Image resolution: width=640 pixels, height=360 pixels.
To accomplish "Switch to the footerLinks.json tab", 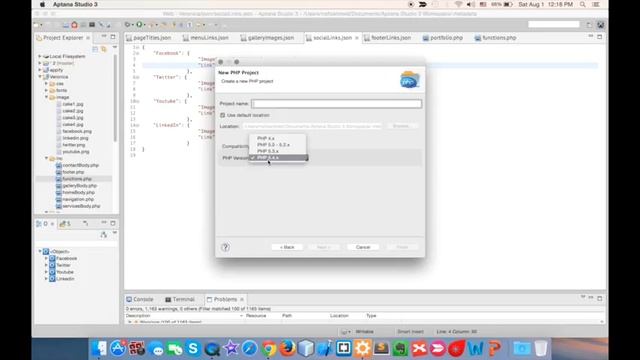I will (387, 38).
